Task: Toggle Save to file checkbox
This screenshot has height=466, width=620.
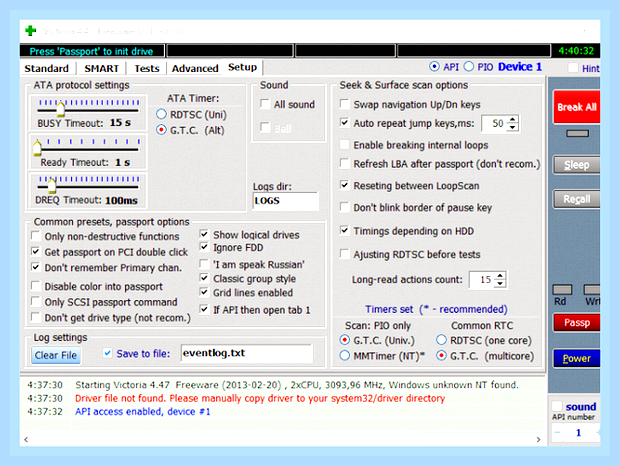Action: [107, 353]
